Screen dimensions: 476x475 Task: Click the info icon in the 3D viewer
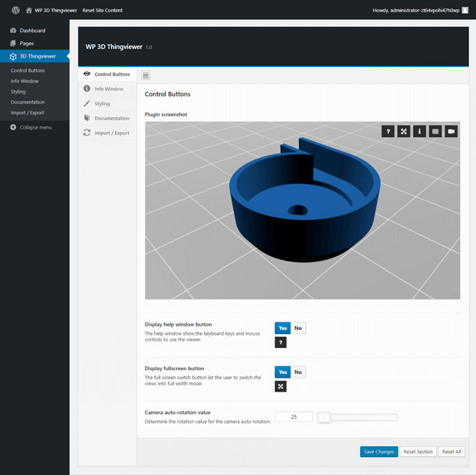pos(419,132)
